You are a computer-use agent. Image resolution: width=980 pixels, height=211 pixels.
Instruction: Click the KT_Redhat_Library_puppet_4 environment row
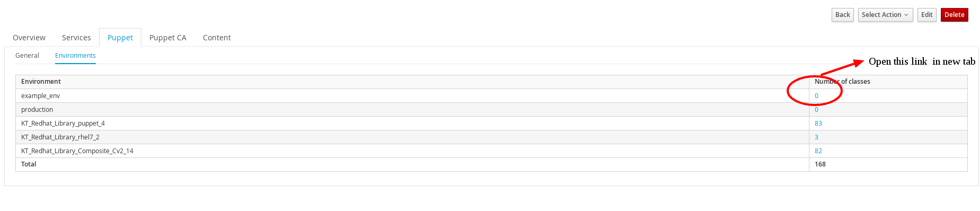(492, 124)
